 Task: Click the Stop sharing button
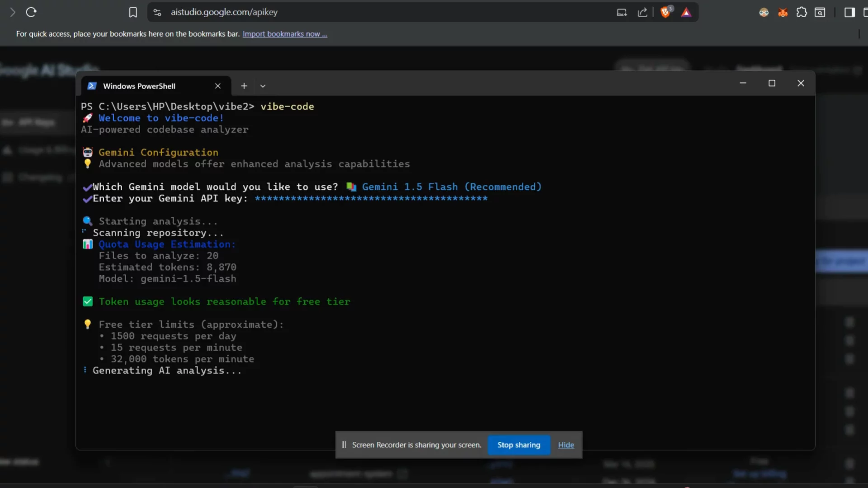[x=519, y=445]
